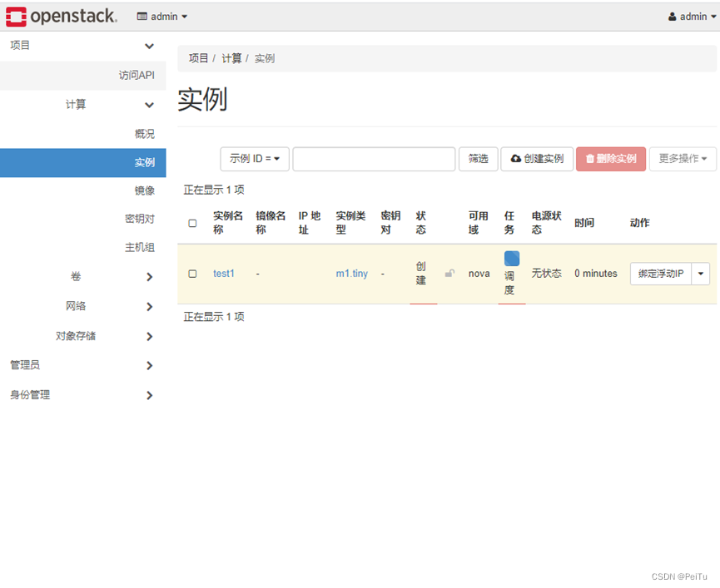Expand the 网络 section in the sidebar
720x588 pixels.
[x=148, y=306]
